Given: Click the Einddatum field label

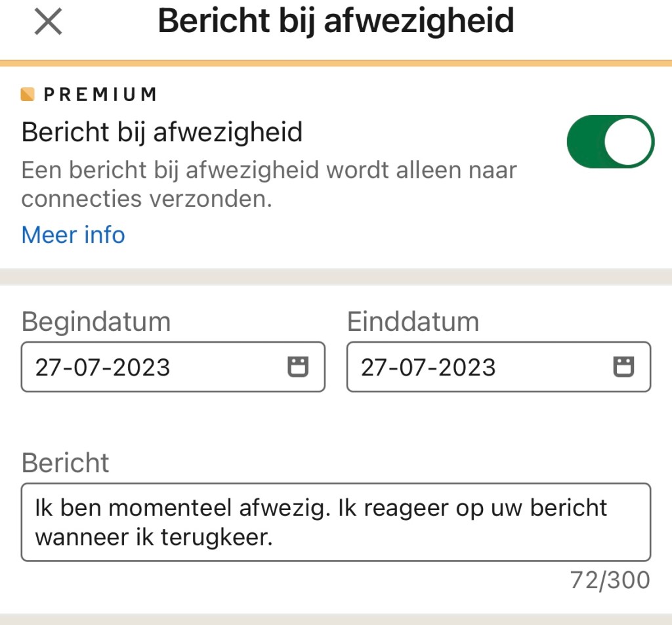Looking at the screenshot, I should click(413, 322).
